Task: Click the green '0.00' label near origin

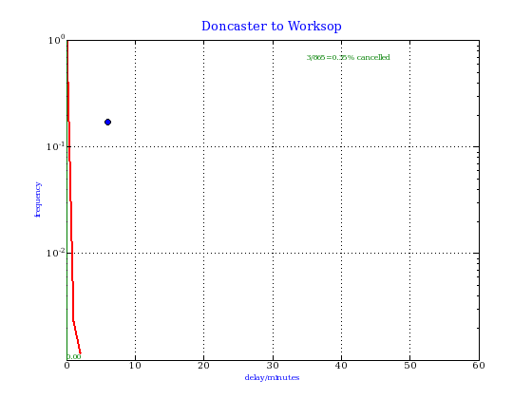Action: 74,356
